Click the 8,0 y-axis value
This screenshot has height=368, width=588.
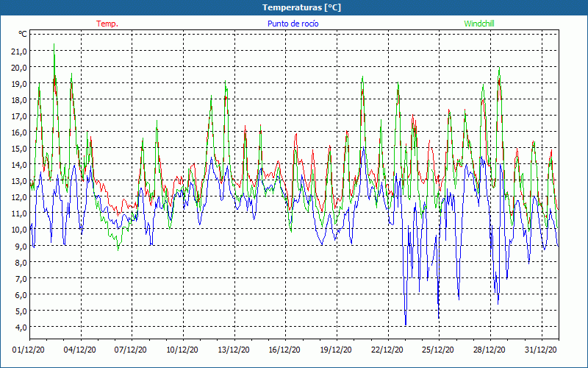coord(21,262)
